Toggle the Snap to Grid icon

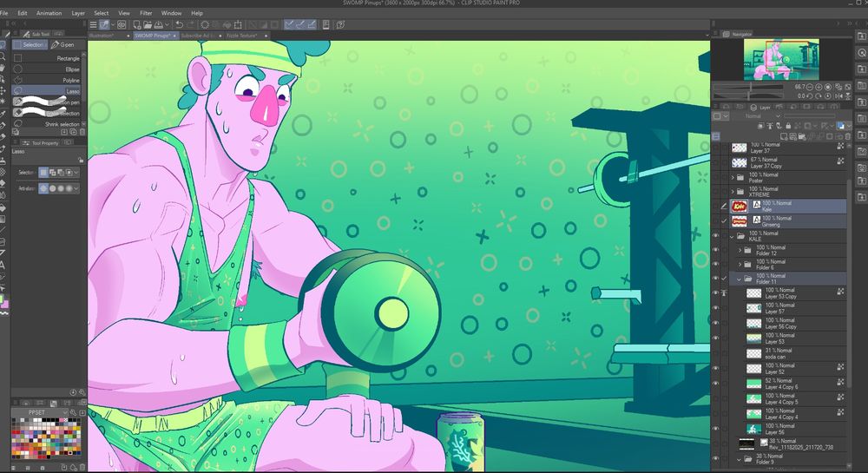[x=312, y=24]
